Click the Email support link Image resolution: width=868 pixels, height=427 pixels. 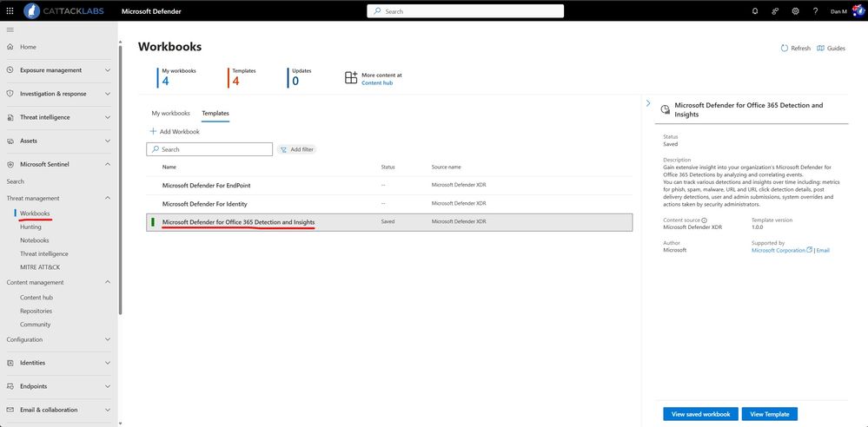(823, 250)
